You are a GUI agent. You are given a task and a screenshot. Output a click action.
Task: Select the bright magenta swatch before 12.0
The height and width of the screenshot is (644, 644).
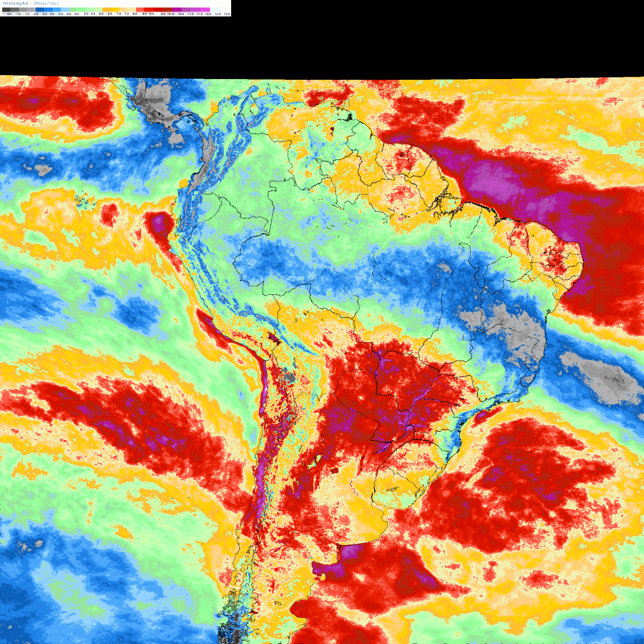point(205,10)
